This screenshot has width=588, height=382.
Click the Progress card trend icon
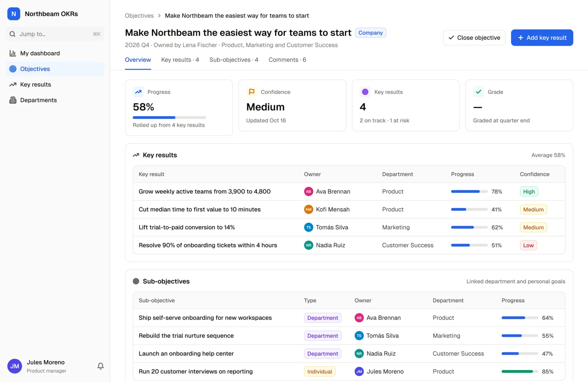pos(138,92)
